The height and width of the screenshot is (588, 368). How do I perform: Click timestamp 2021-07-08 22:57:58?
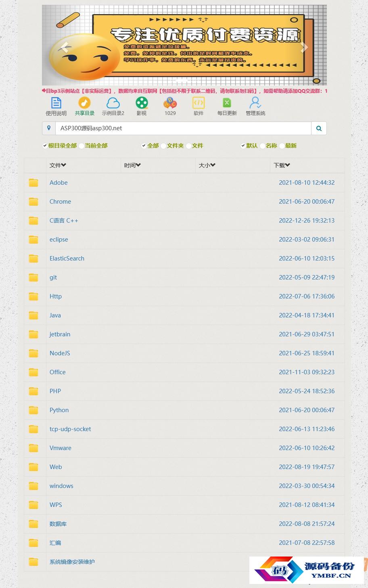click(307, 543)
